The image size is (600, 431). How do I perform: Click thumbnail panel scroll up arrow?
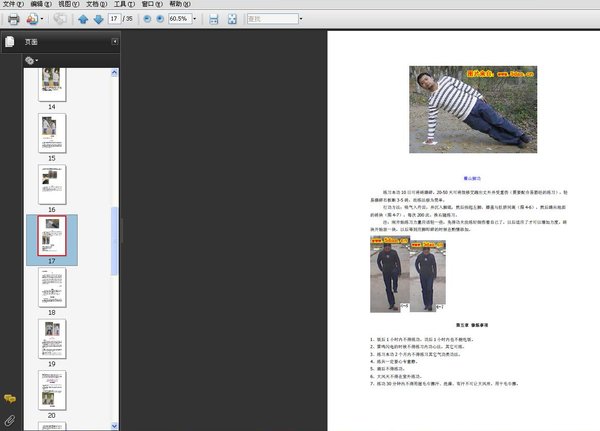(114, 73)
